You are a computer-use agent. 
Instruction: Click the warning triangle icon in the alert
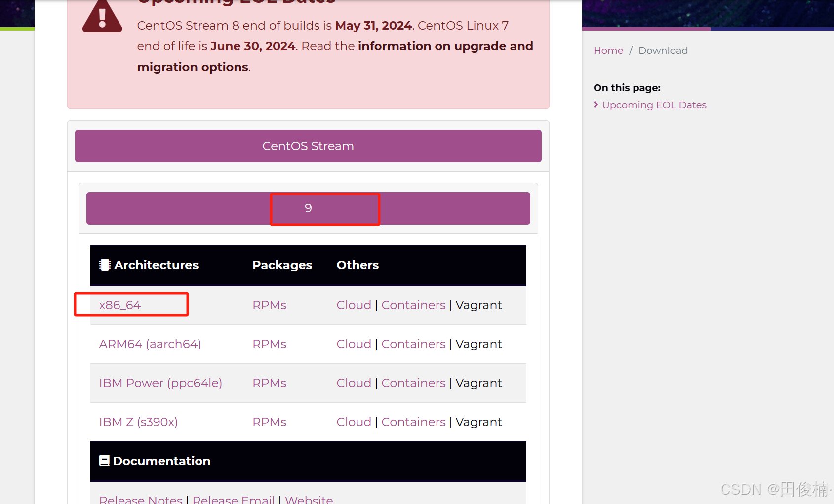pyautogui.click(x=102, y=16)
